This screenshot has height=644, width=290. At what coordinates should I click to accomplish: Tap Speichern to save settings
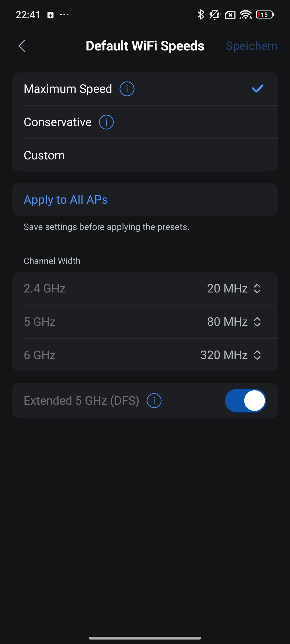click(x=252, y=46)
